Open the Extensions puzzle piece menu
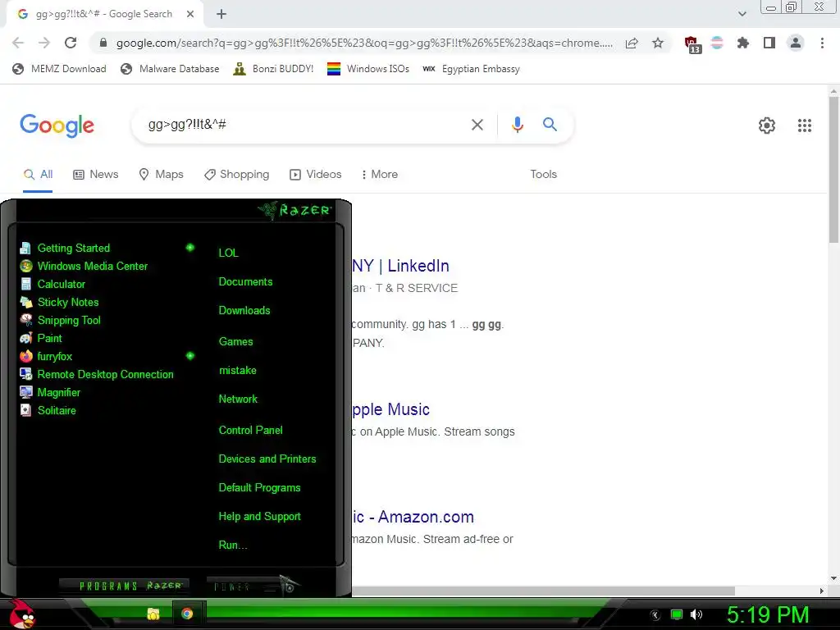The width and height of the screenshot is (840, 630). click(x=743, y=43)
